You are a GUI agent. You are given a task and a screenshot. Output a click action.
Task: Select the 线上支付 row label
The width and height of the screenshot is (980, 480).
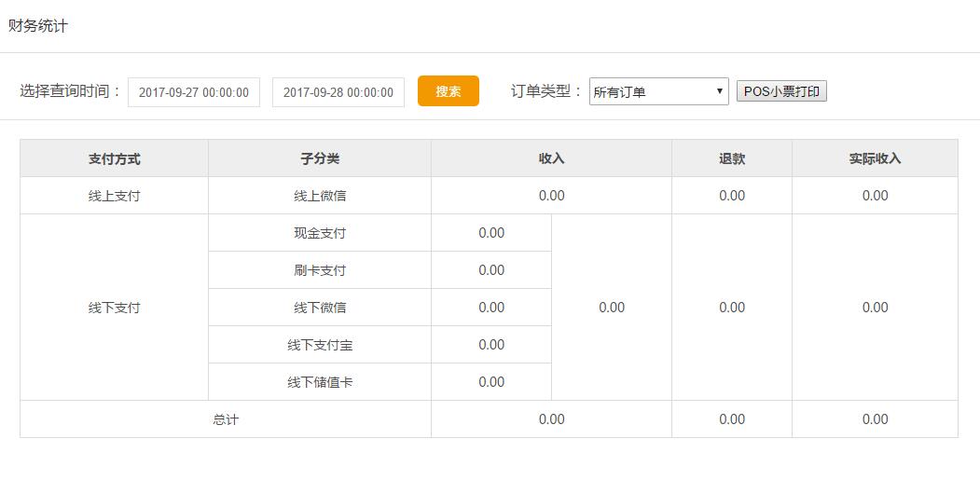[114, 196]
